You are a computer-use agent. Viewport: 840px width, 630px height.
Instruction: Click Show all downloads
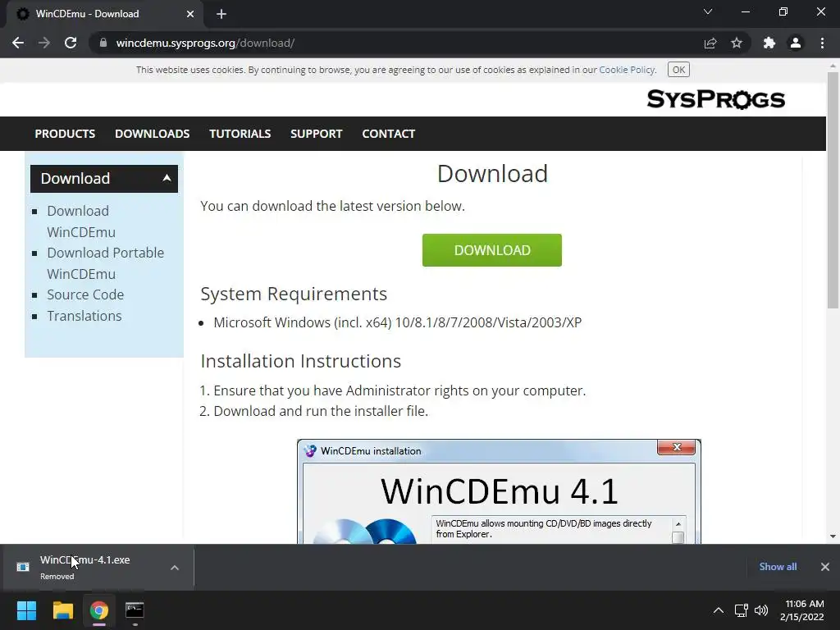778,567
